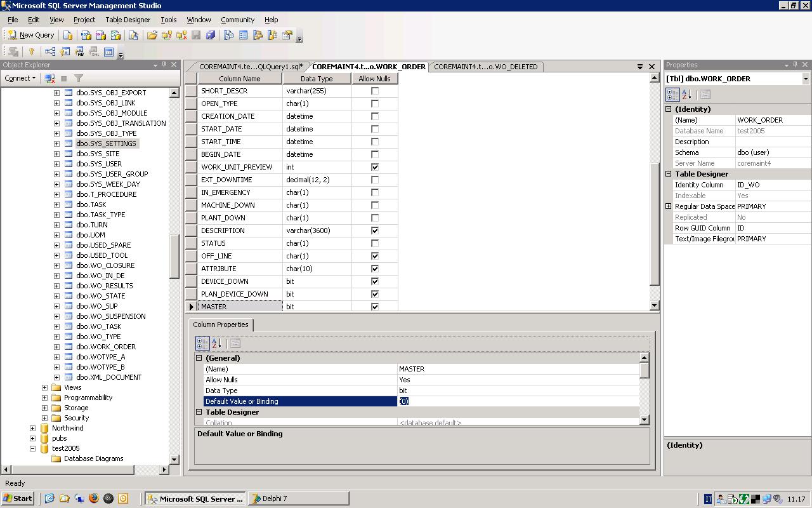Viewport: 812px width, 508px height.
Task: Click the Summary window icon in toolbar
Action: (x=243, y=35)
